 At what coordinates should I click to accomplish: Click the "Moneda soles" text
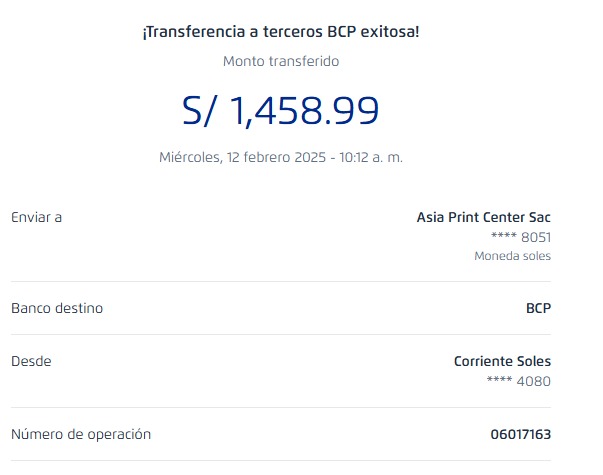pyautogui.click(x=512, y=256)
